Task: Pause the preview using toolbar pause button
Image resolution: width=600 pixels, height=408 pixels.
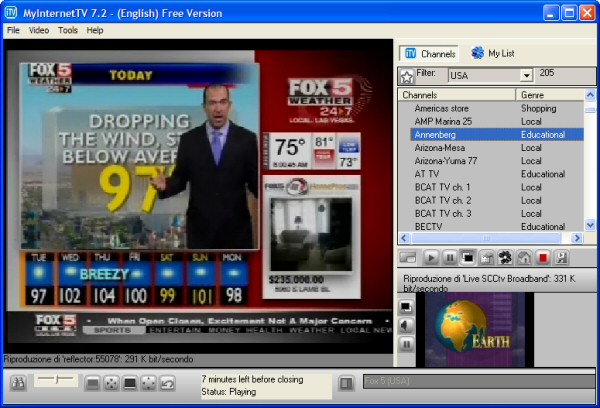Action: [x=450, y=258]
